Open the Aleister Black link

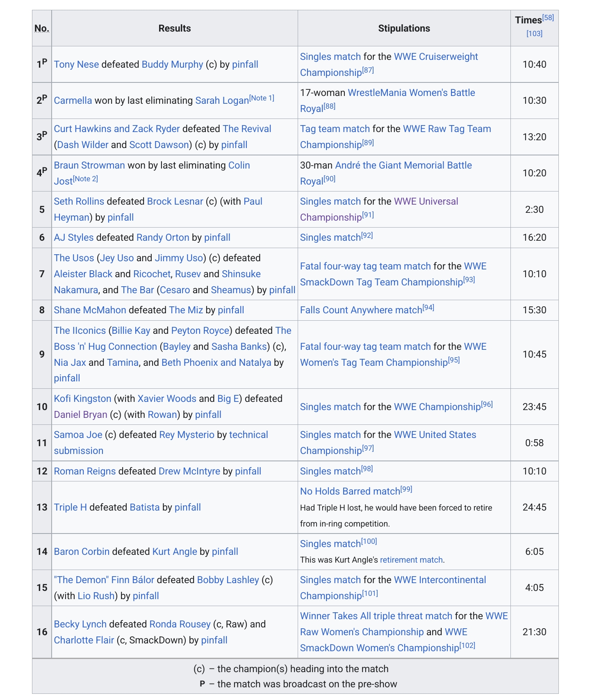pyautogui.click(x=83, y=274)
